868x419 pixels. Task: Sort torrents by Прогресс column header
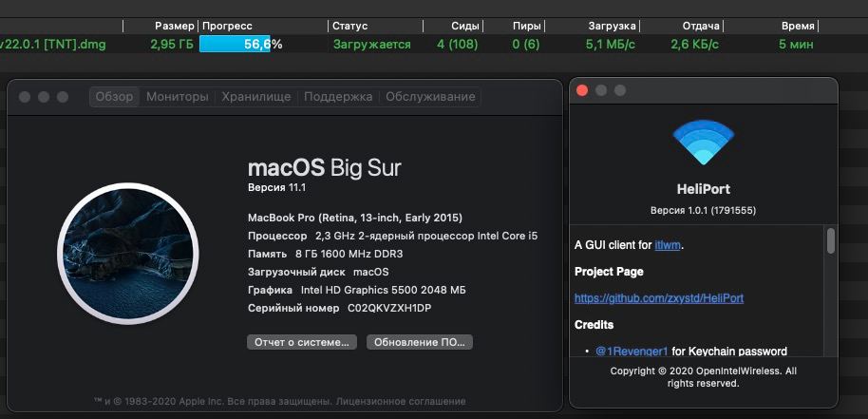pyautogui.click(x=228, y=26)
